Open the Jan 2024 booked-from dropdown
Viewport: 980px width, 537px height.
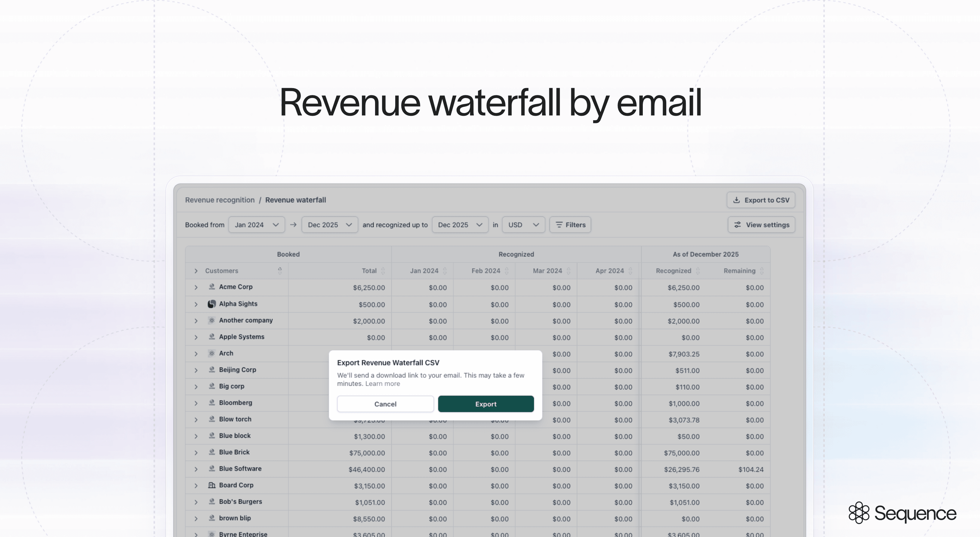coord(256,225)
